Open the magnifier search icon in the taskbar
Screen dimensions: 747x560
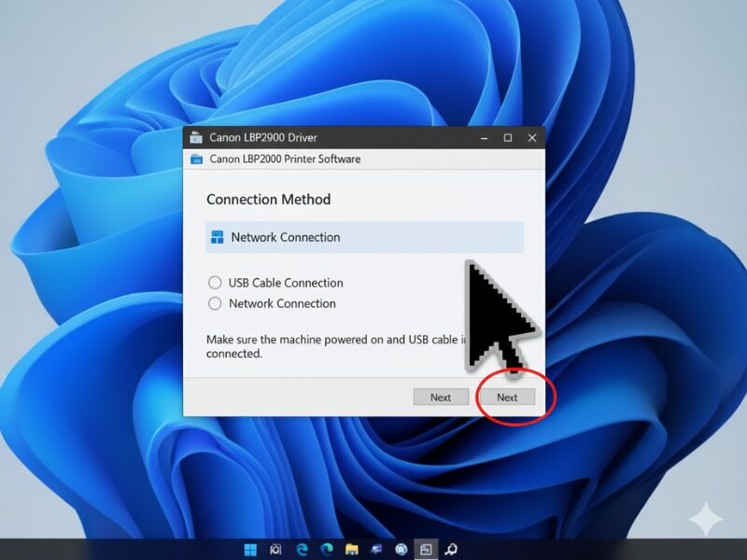pyautogui.click(x=451, y=550)
